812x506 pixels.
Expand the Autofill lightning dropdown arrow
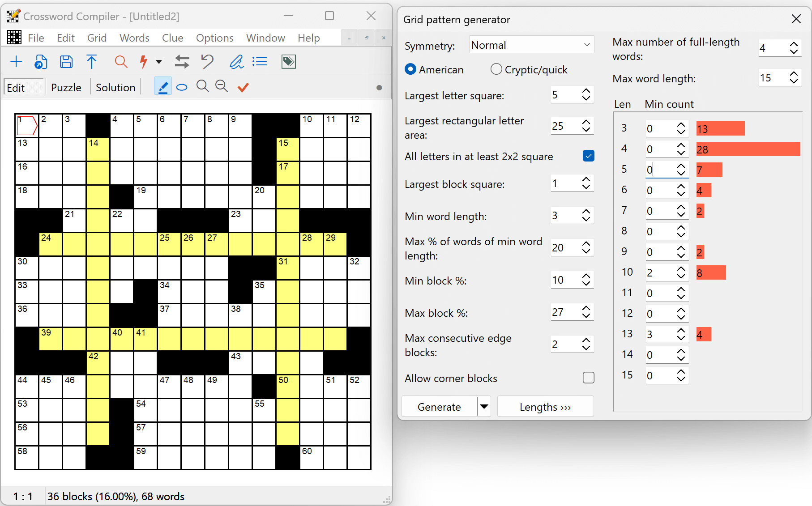pos(159,62)
